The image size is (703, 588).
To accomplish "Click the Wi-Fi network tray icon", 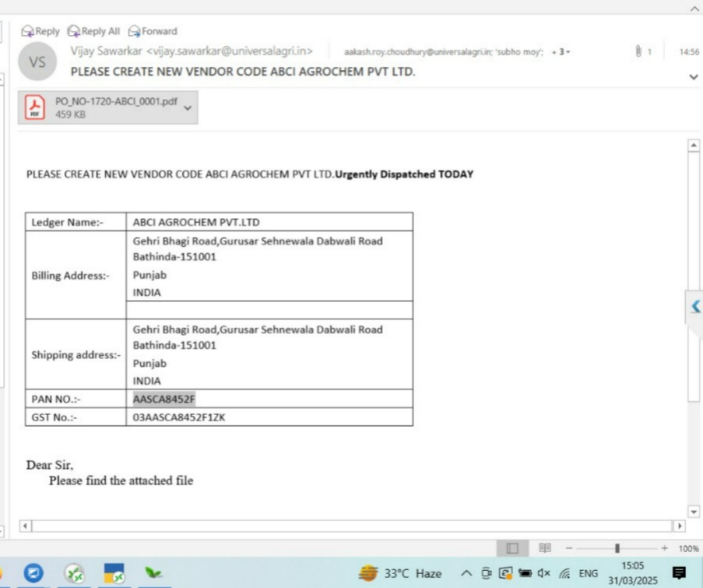I will (564, 574).
